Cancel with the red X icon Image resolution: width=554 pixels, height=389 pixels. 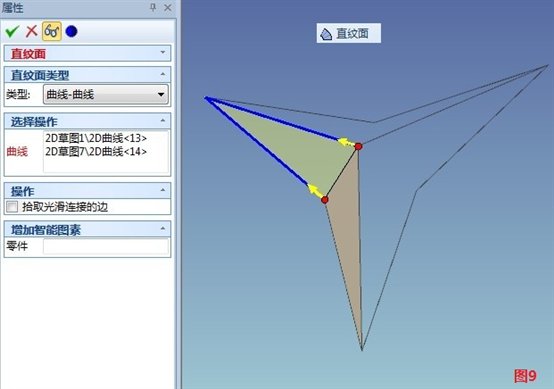pos(31,31)
